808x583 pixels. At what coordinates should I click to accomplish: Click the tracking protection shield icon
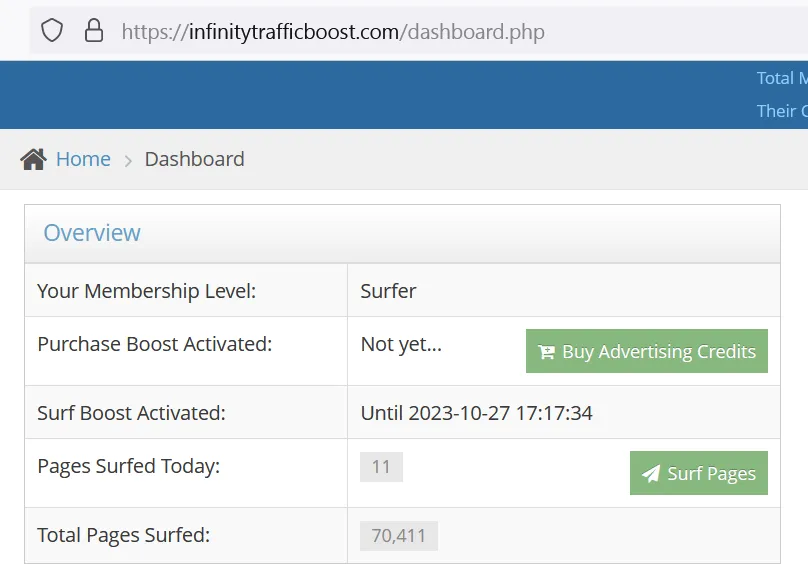click(x=52, y=31)
